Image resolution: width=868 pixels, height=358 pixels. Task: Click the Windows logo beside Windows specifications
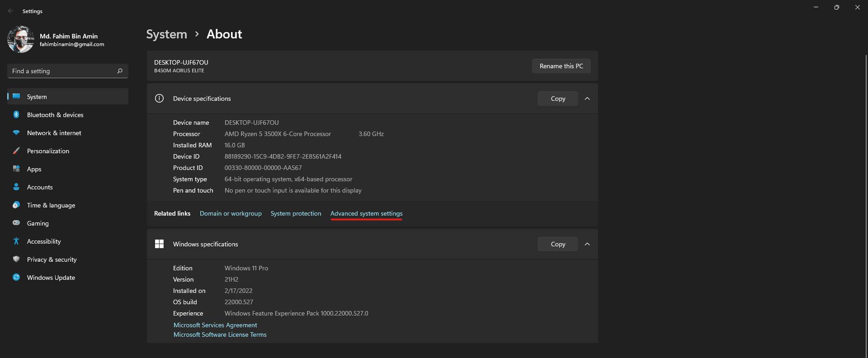click(159, 244)
